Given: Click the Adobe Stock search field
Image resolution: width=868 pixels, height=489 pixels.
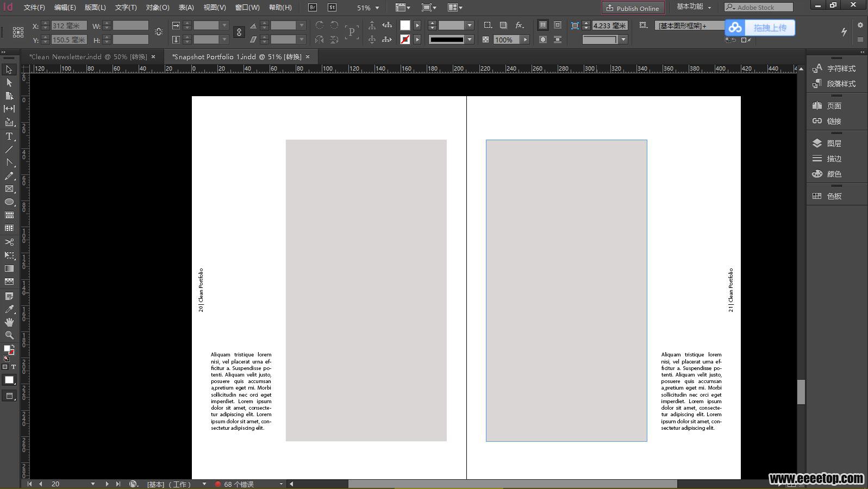Looking at the screenshot, I should [759, 7].
